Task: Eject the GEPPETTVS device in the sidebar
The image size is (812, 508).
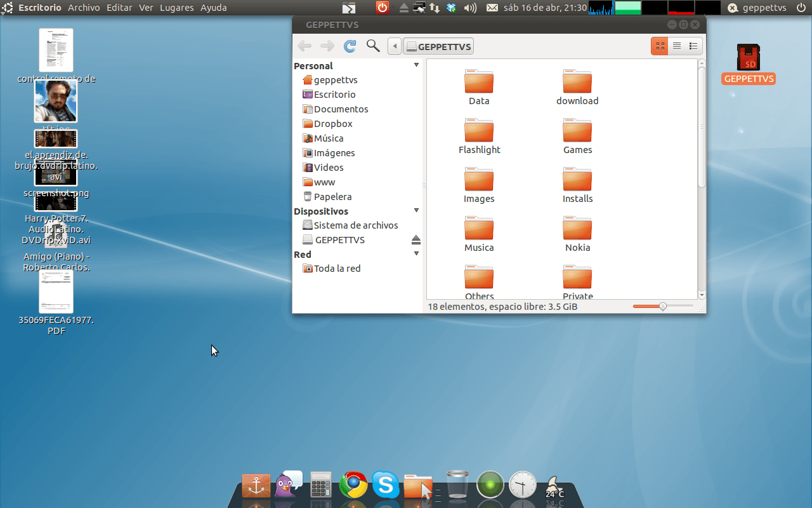Action: coord(416,239)
